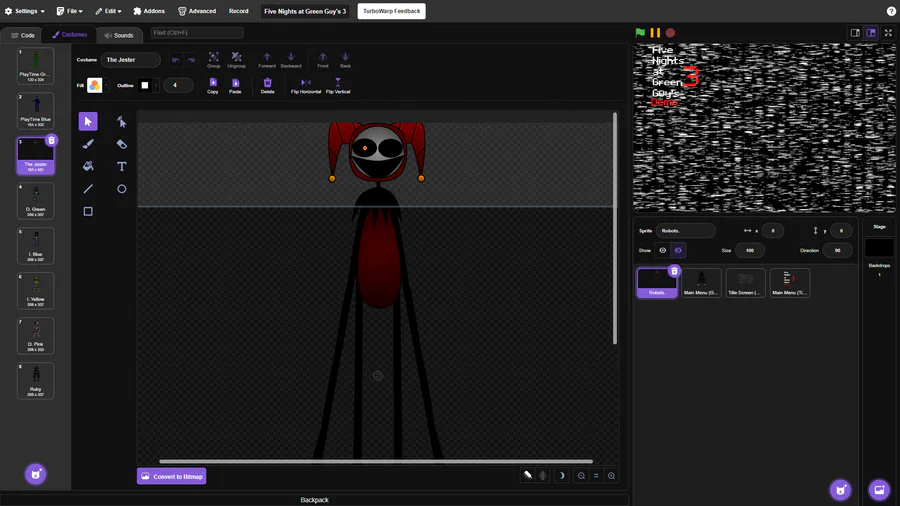This screenshot has width=900, height=506.
Task: Switch to the Code tab
Action: pos(23,35)
